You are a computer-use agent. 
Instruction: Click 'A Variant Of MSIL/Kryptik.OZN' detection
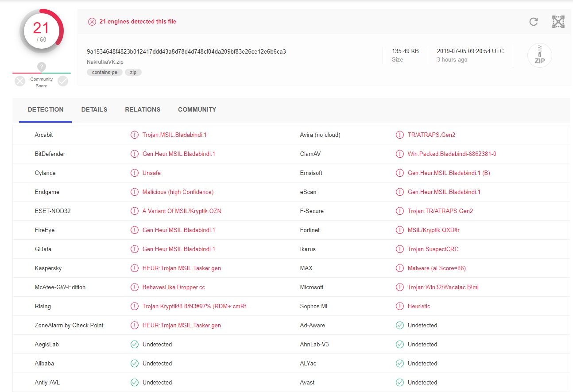[182, 211]
